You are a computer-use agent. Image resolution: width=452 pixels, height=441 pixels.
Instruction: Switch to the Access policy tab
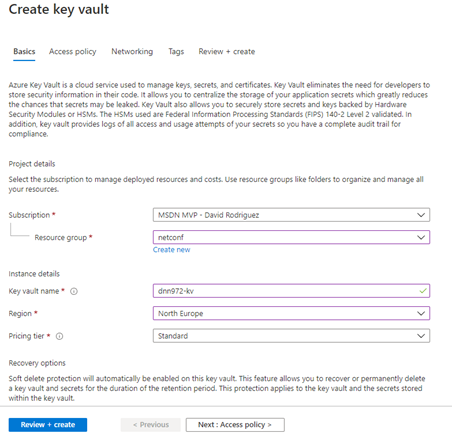73,52
